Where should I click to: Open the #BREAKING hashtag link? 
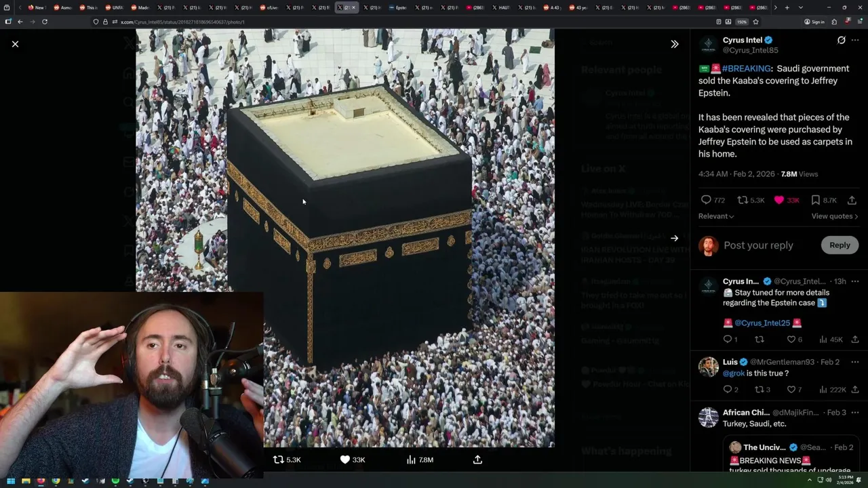(747, 68)
